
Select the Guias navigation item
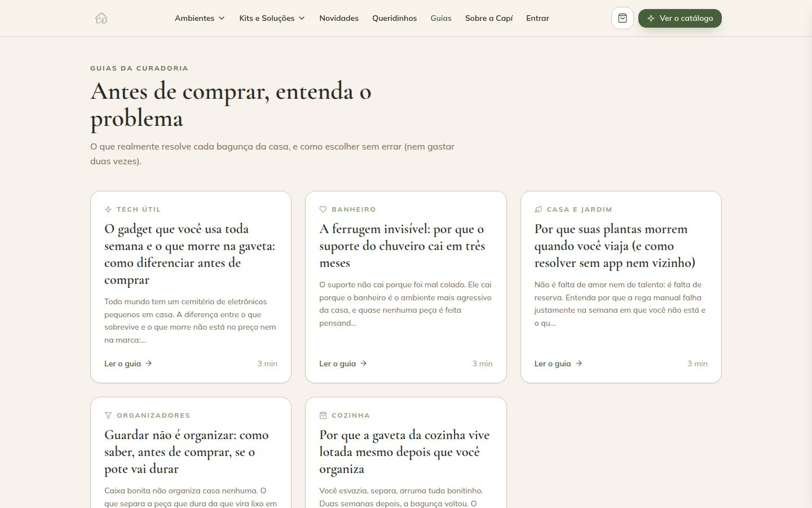click(x=441, y=18)
